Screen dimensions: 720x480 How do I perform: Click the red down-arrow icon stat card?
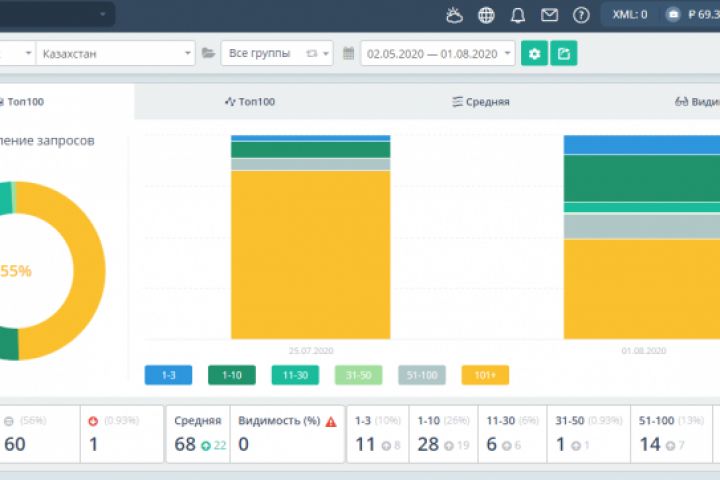click(122, 434)
